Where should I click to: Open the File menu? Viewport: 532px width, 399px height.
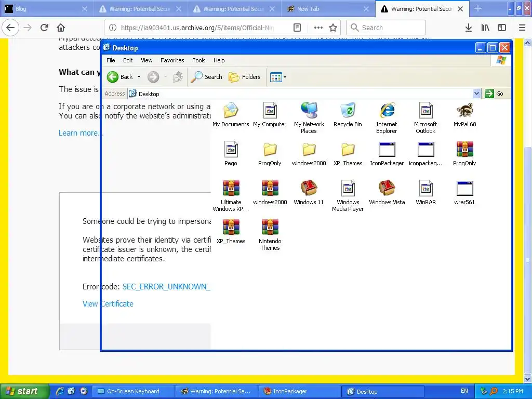click(111, 60)
